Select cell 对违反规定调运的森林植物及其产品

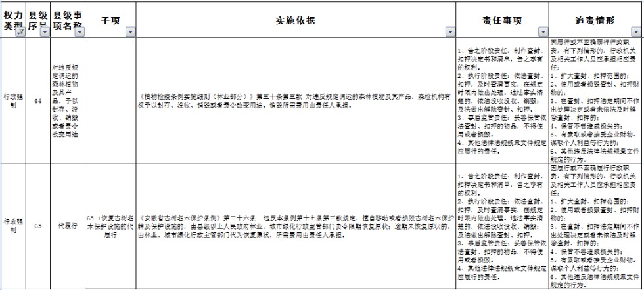tap(68, 101)
